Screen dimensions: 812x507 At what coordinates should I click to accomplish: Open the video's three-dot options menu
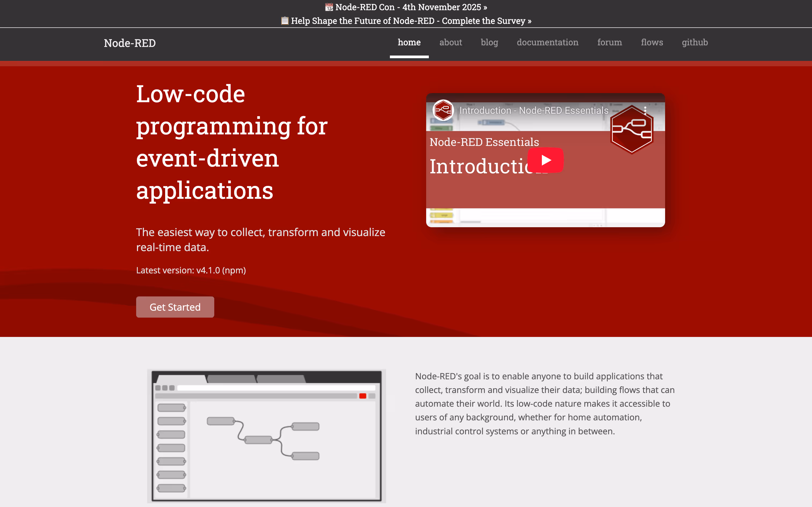tap(645, 110)
